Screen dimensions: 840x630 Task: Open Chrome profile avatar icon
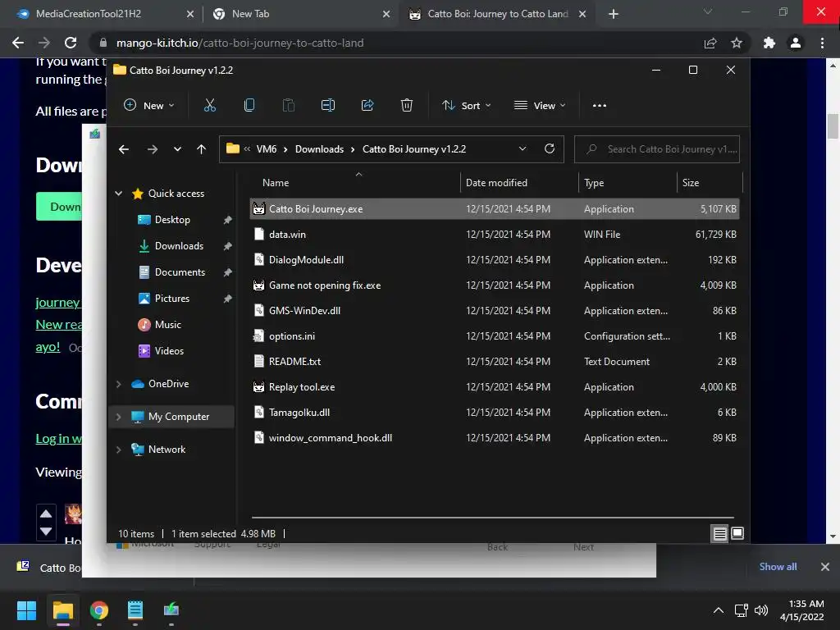[796, 43]
